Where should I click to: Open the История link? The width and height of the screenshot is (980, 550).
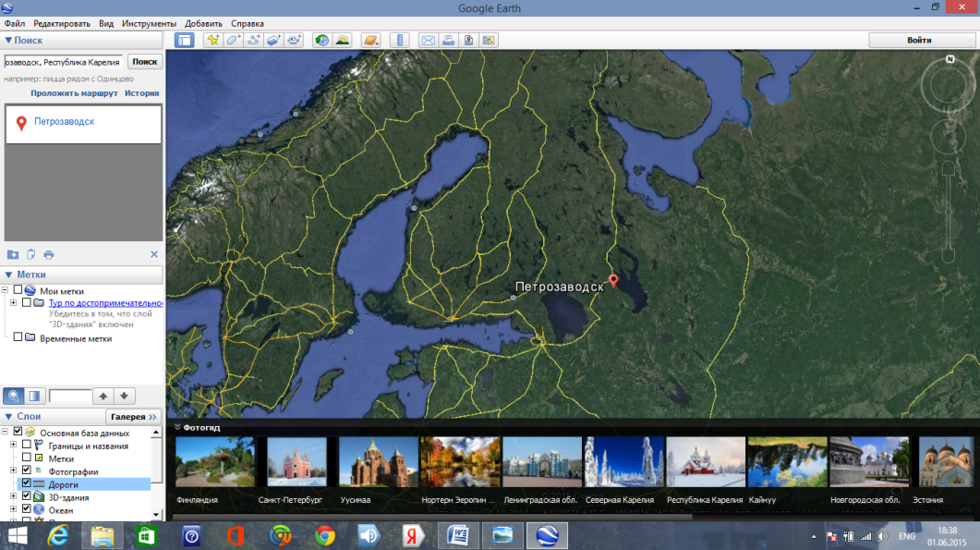pos(142,93)
